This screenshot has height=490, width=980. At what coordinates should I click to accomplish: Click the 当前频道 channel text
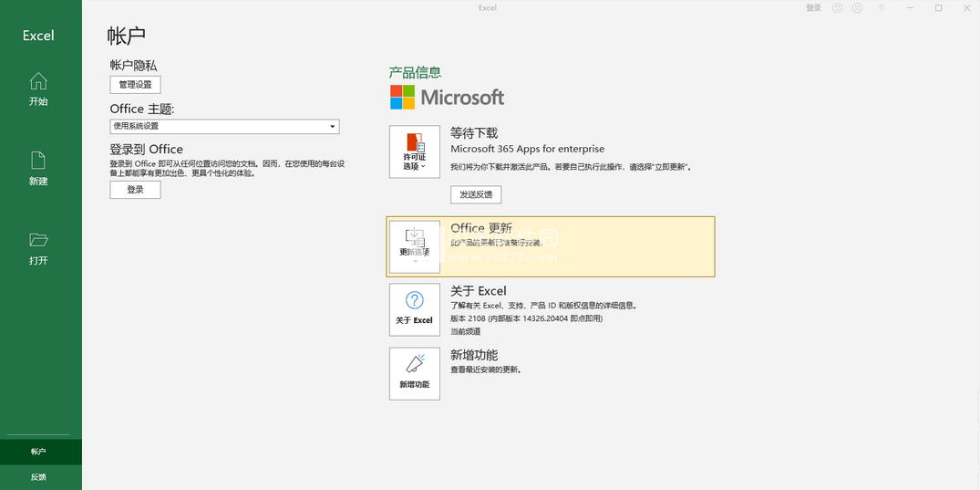(x=466, y=331)
